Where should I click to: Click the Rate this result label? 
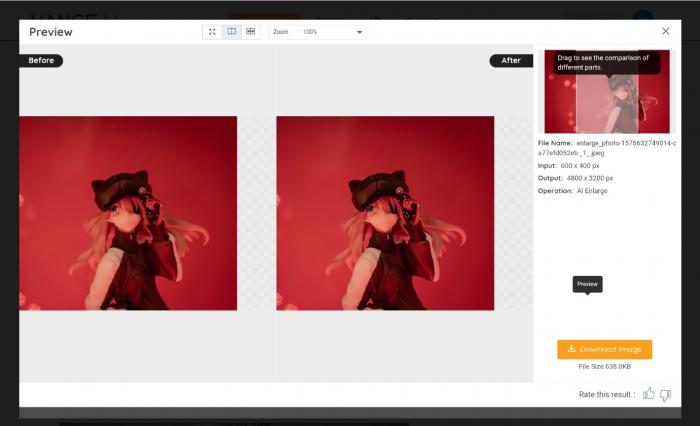click(x=607, y=394)
